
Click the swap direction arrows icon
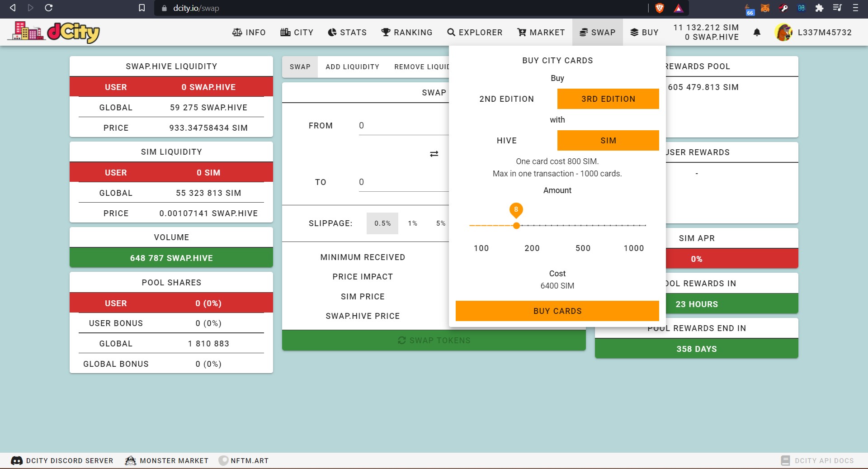tap(434, 154)
